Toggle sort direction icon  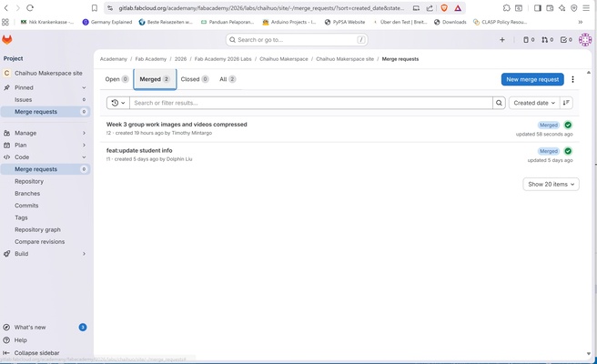click(x=566, y=103)
